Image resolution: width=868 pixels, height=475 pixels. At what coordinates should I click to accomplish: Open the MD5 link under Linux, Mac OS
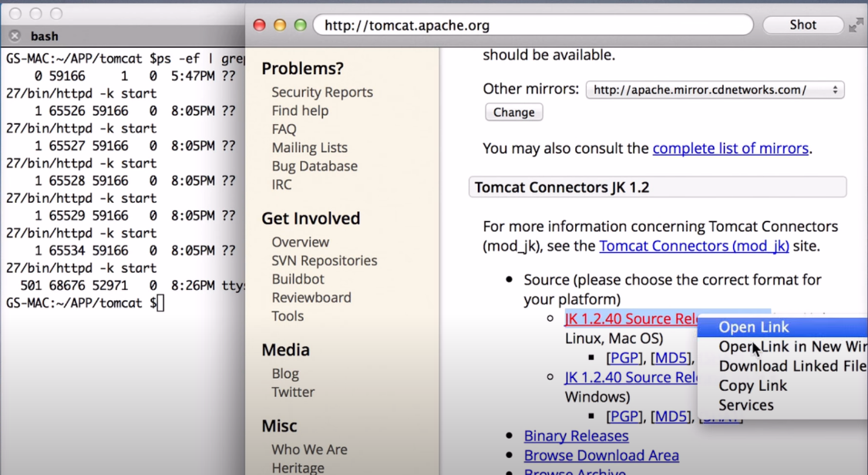point(671,359)
